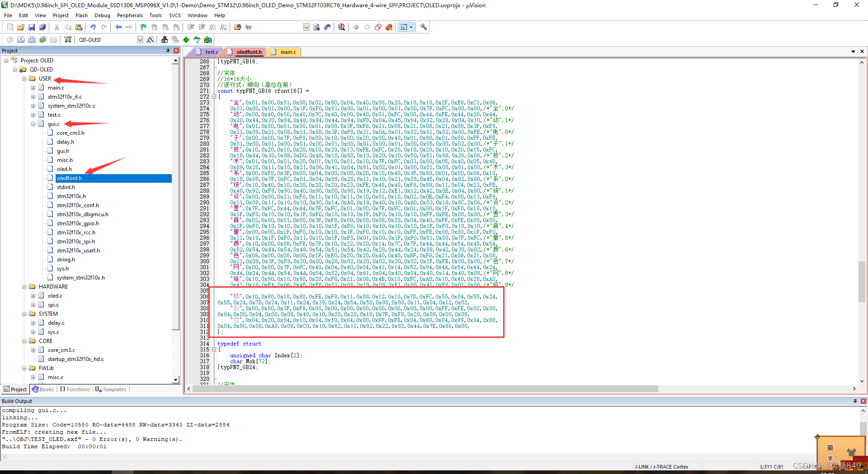Collapse the USER group in Project tree
This screenshot has width=868, height=474.
(24, 78)
